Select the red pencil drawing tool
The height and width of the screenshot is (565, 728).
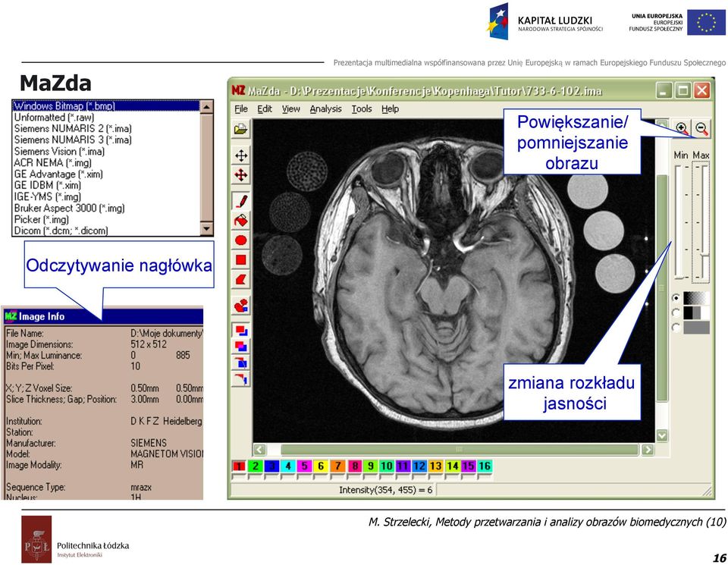[240, 200]
